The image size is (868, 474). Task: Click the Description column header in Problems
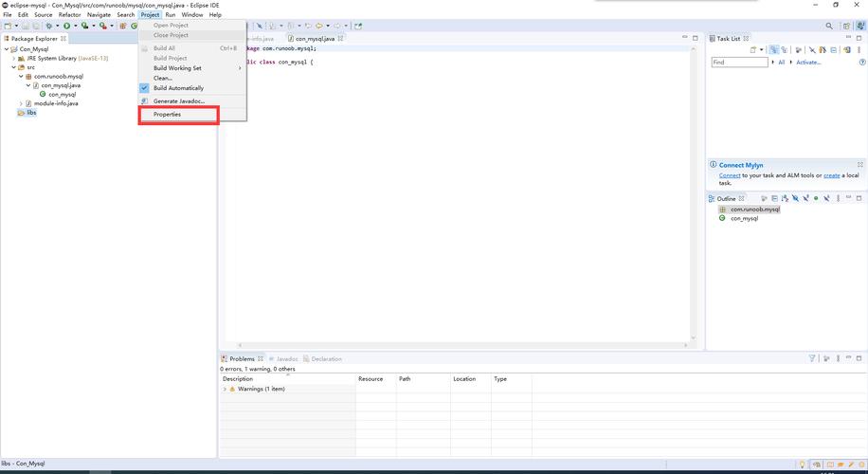tap(288, 379)
